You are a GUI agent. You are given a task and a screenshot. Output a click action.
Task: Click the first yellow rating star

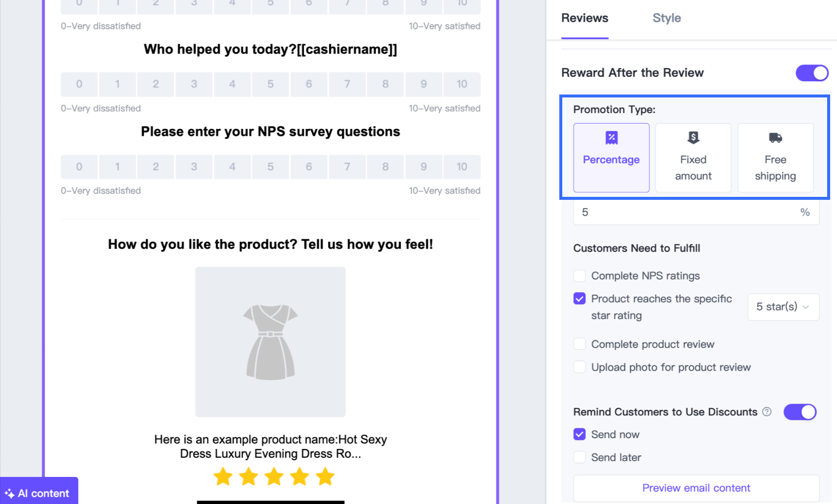[x=223, y=476]
